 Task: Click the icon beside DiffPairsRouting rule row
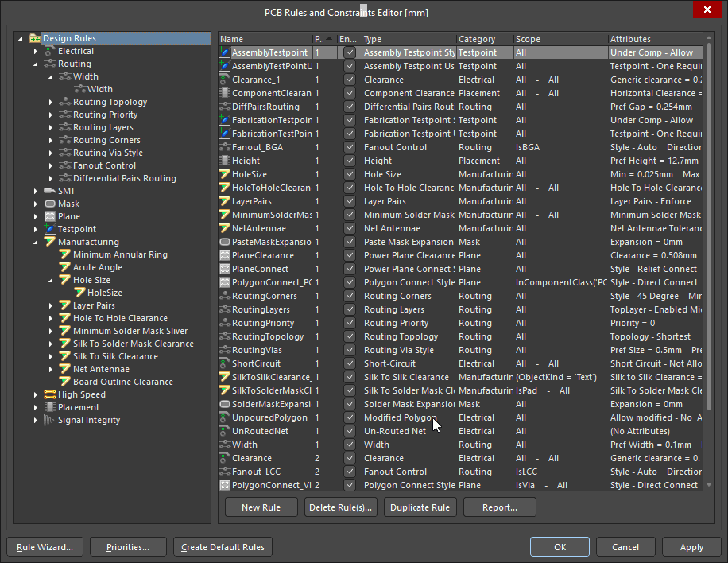[x=225, y=107]
